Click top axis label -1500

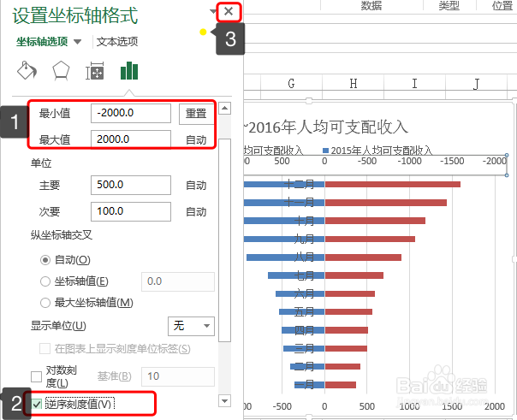pos(452,161)
